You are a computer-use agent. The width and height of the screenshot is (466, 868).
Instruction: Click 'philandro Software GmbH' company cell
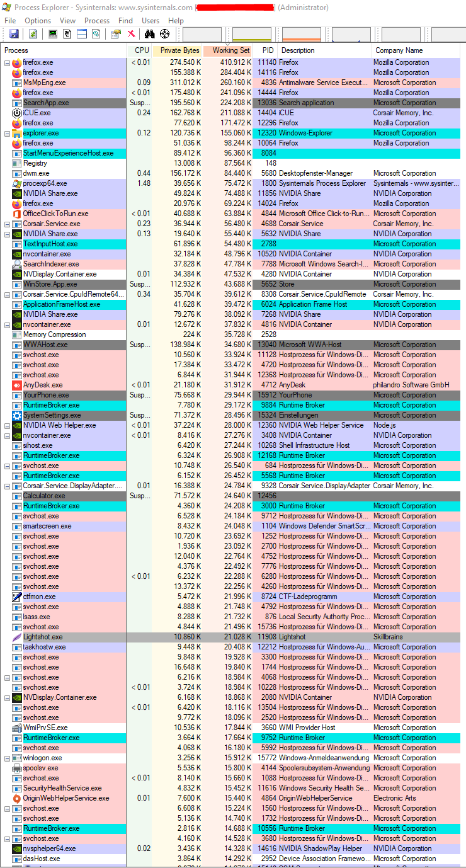[x=411, y=385]
